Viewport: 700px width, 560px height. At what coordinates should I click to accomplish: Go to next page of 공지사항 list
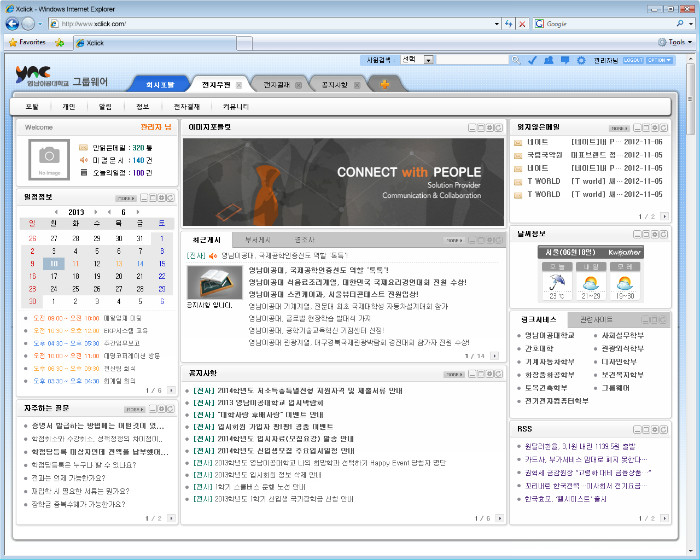pyautogui.click(x=499, y=518)
